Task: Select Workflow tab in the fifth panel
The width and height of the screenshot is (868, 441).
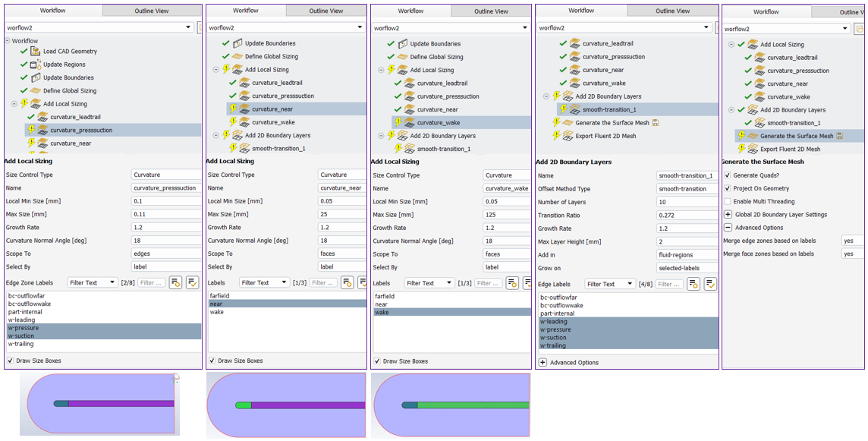Action: pyautogui.click(x=766, y=11)
